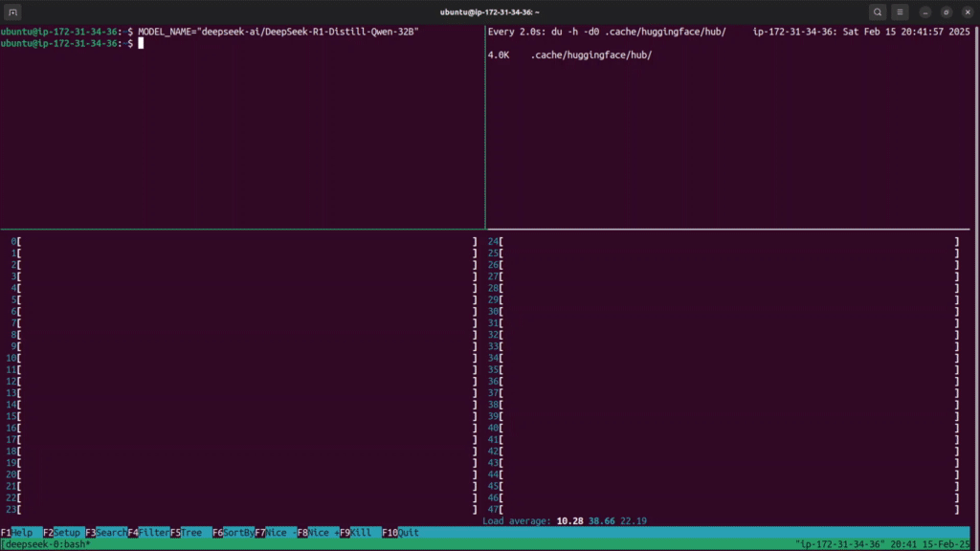Click the new tab icon in title bar

[x=13, y=11]
